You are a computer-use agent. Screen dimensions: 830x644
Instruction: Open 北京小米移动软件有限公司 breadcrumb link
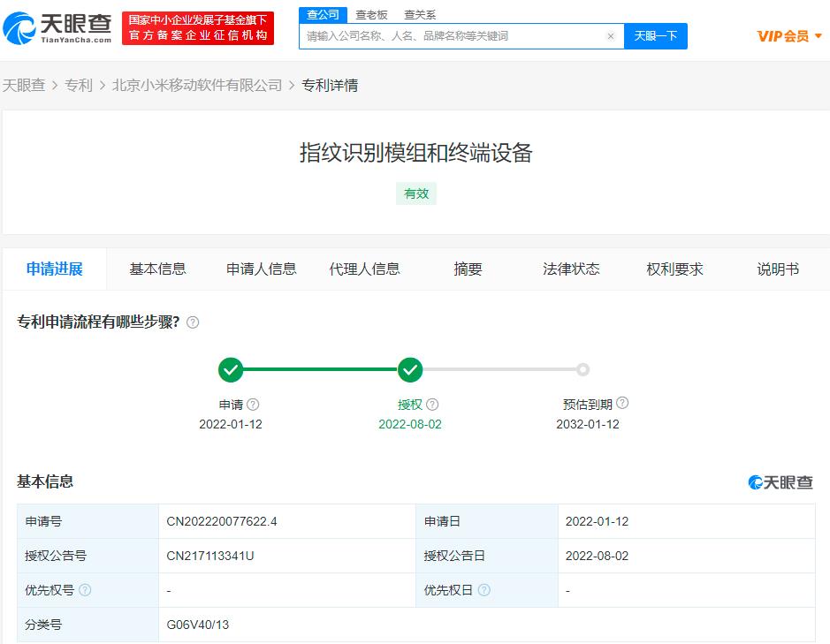point(197,85)
